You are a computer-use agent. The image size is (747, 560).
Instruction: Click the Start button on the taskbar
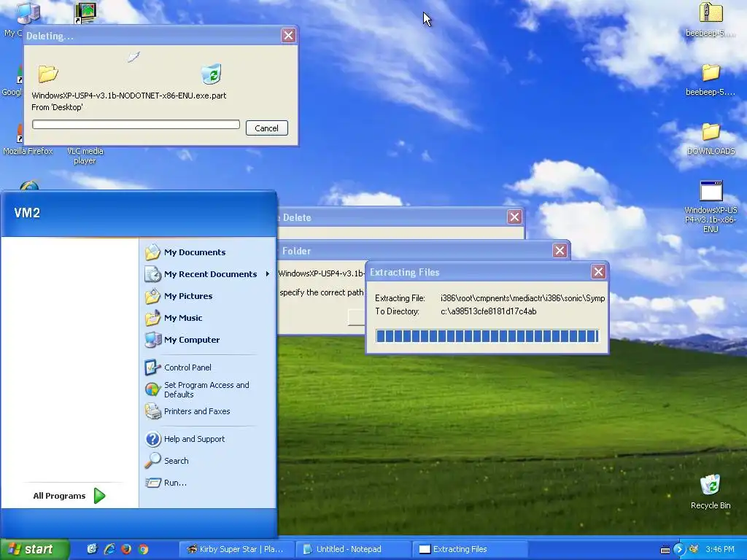click(x=35, y=549)
